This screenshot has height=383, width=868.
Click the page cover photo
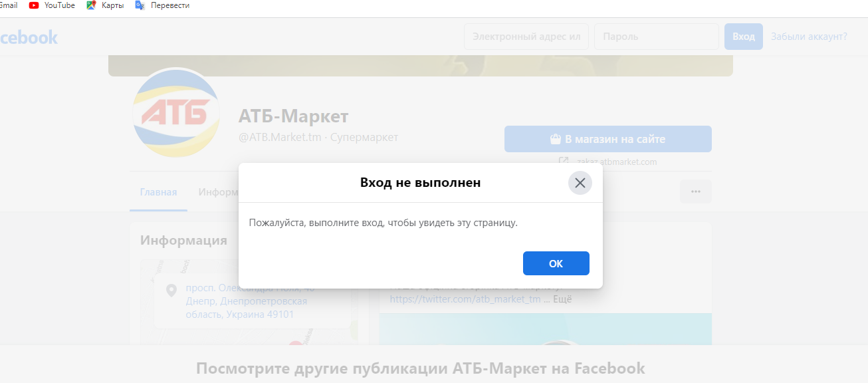coord(421,66)
